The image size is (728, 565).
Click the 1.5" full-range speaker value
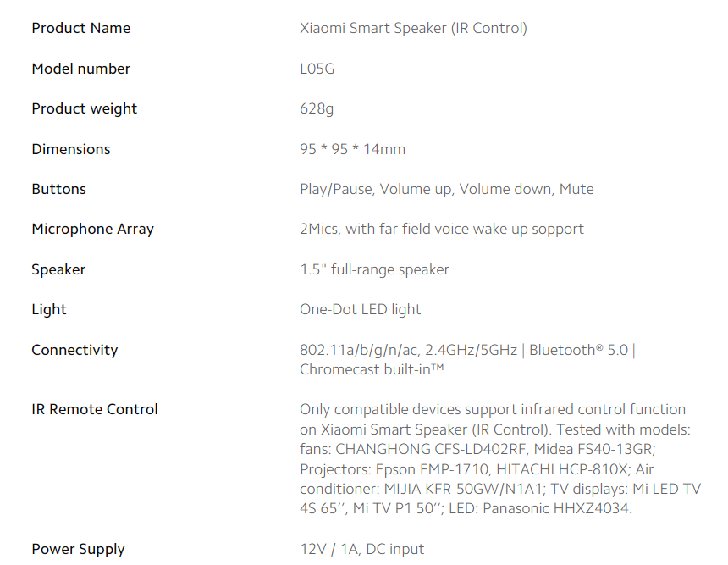pos(375,269)
